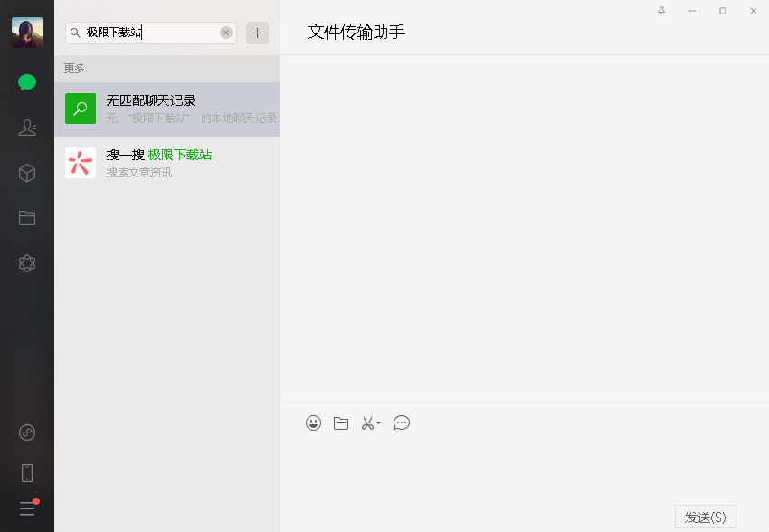Viewport: 769px width, 532px height.
Task: Expand the screenshot options dropdown arrow
Action: [378, 423]
